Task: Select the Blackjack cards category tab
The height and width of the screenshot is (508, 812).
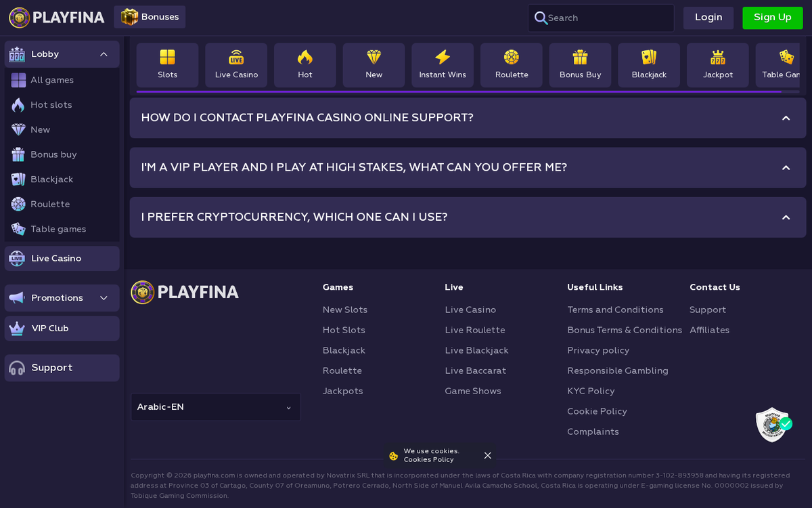Action: tap(649, 65)
